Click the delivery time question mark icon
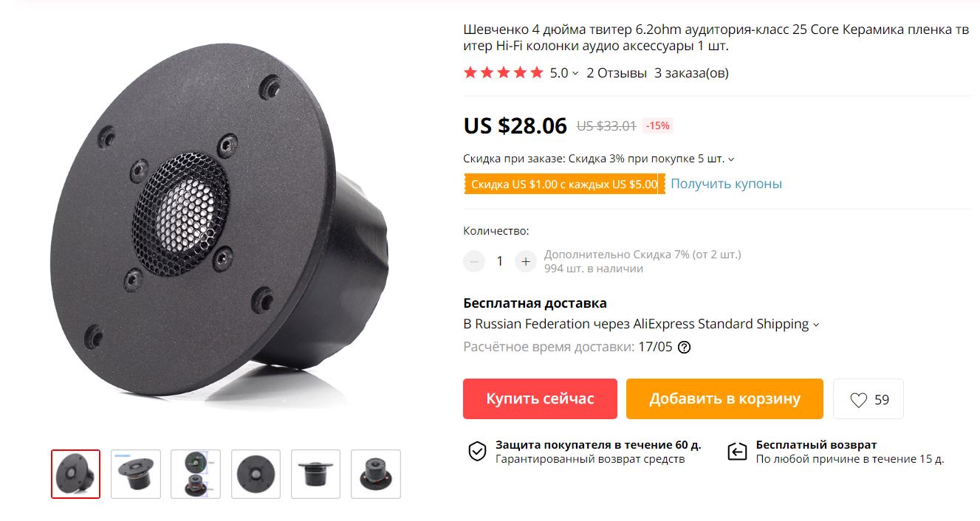This screenshot has width=980, height=521. (684, 347)
